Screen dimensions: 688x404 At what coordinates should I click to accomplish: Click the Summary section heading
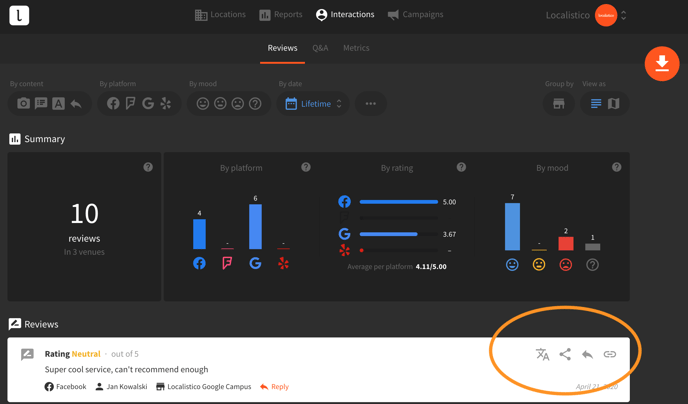[37, 139]
